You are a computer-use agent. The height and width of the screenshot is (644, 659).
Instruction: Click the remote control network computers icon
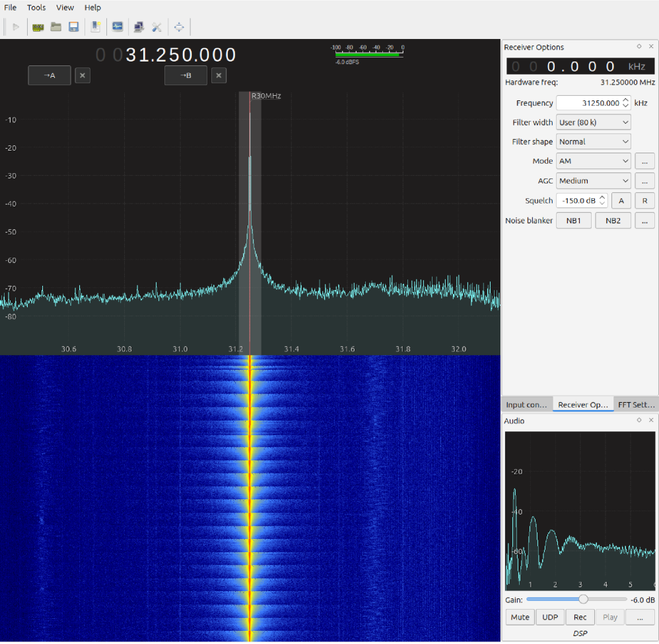tap(139, 27)
